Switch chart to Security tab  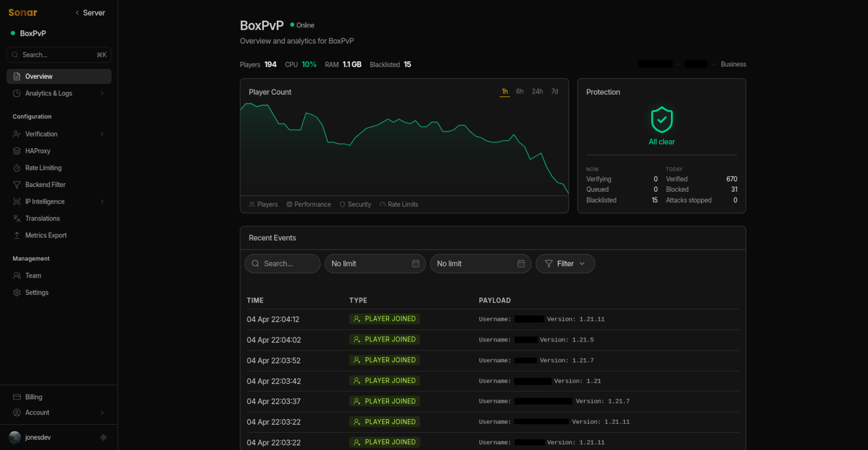(355, 204)
